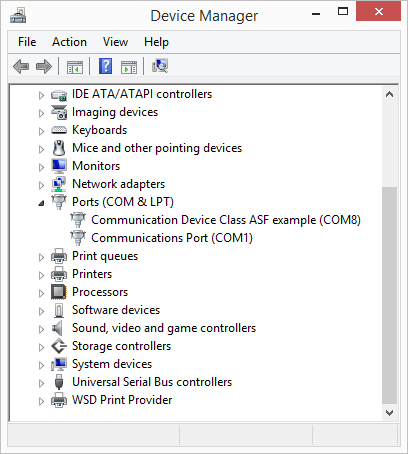Viewport: 408px width, 454px height.
Task: Open the View menu
Action: [115, 42]
